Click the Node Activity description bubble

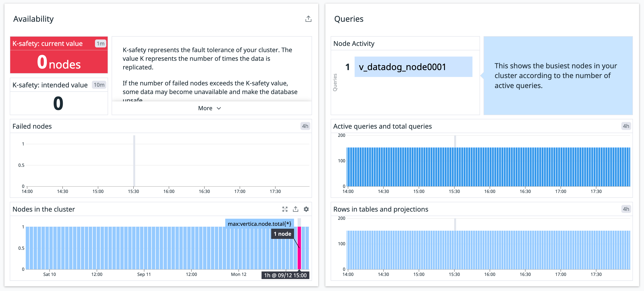pos(555,75)
